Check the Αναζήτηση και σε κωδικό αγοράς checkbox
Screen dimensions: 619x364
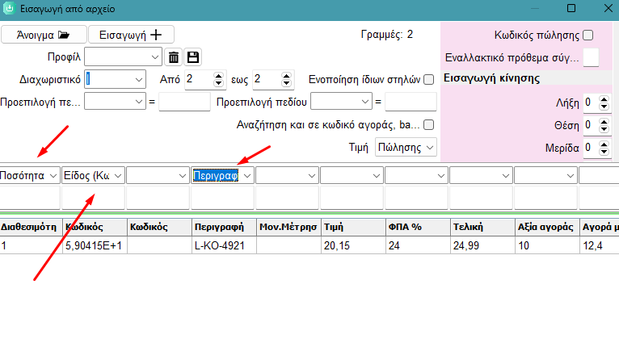[428, 125]
